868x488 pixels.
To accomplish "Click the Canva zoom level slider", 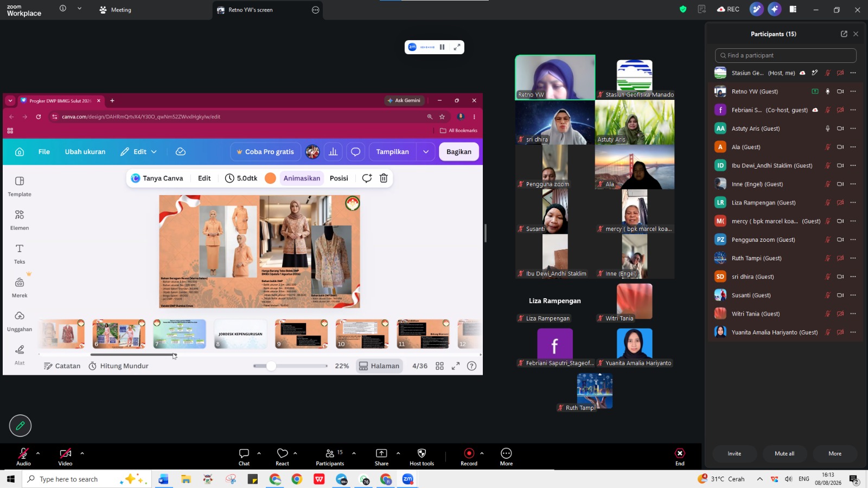I will click(291, 366).
